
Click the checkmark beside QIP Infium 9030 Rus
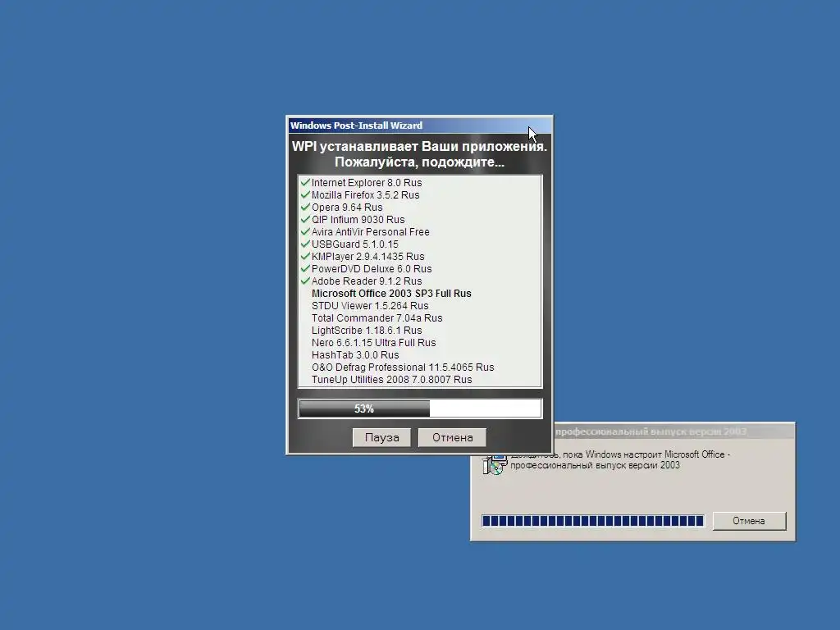point(305,219)
